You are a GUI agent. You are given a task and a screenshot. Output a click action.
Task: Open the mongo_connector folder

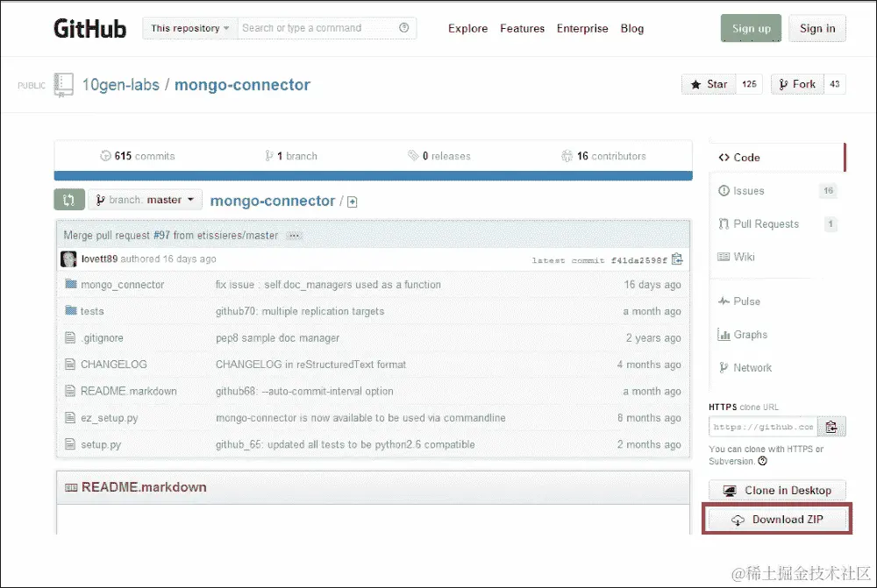[x=123, y=285]
